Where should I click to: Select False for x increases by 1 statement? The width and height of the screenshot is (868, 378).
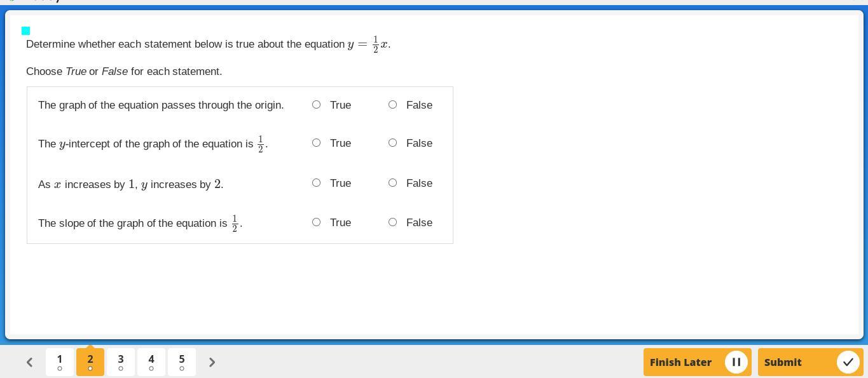tap(392, 183)
